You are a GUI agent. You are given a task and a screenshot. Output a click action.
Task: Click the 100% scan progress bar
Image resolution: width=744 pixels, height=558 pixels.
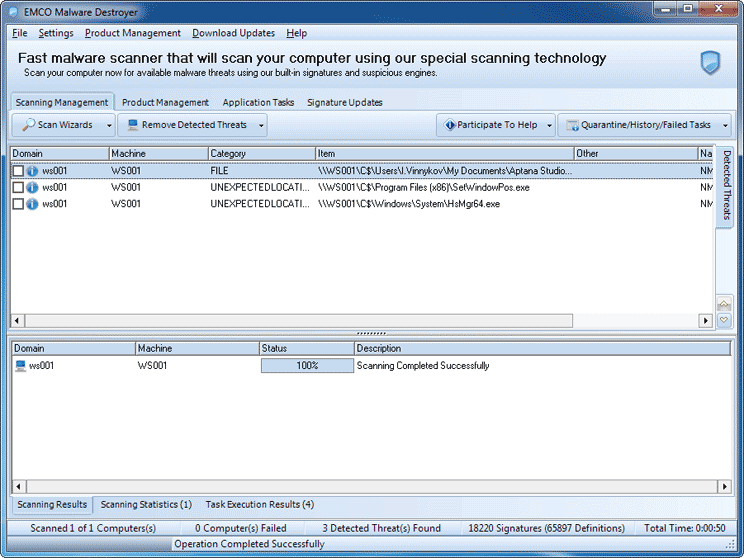tap(307, 366)
